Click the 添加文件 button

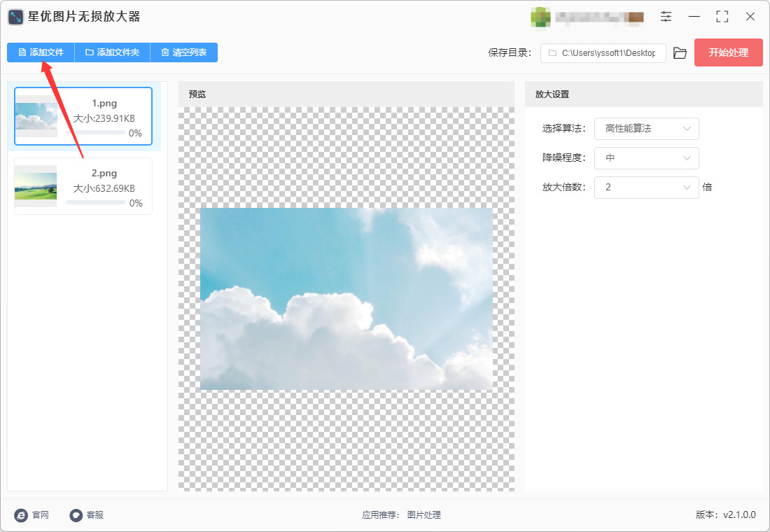pyautogui.click(x=41, y=52)
